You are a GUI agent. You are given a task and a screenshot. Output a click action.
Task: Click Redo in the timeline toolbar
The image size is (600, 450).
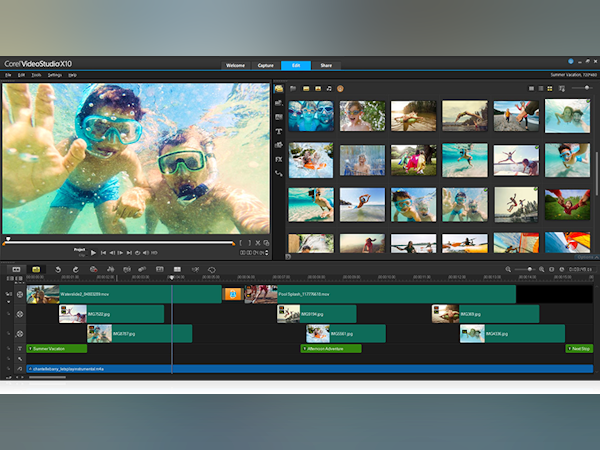pyautogui.click(x=76, y=269)
